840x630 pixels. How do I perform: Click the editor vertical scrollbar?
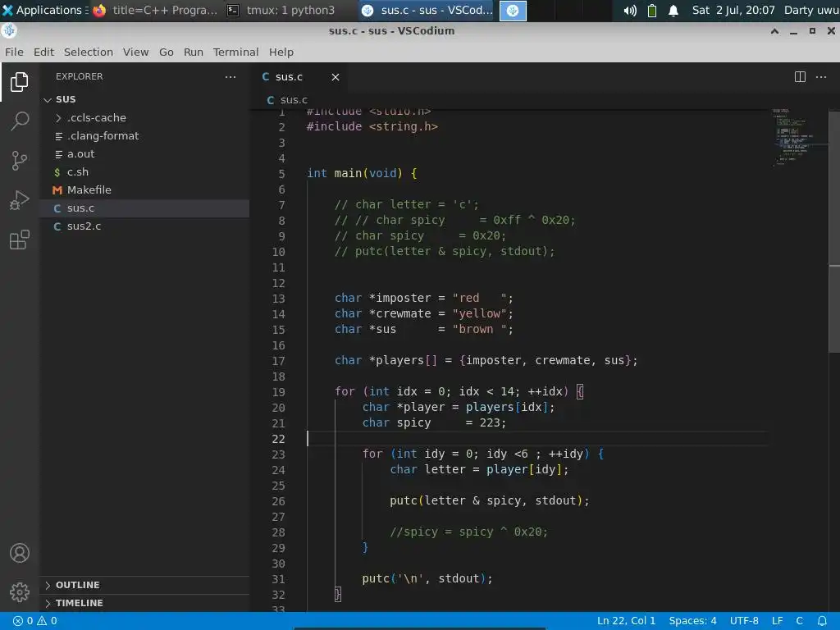point(834,231)
